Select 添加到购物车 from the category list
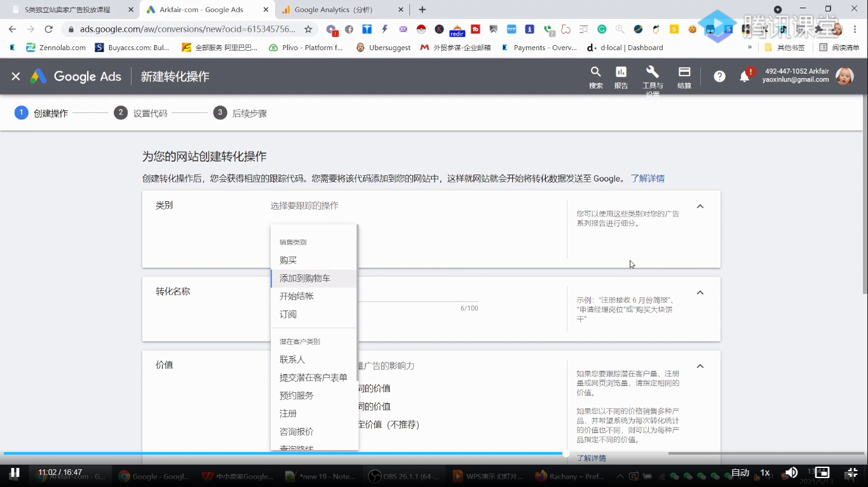This screenshot has height=487, width=868. coord(304,278)
